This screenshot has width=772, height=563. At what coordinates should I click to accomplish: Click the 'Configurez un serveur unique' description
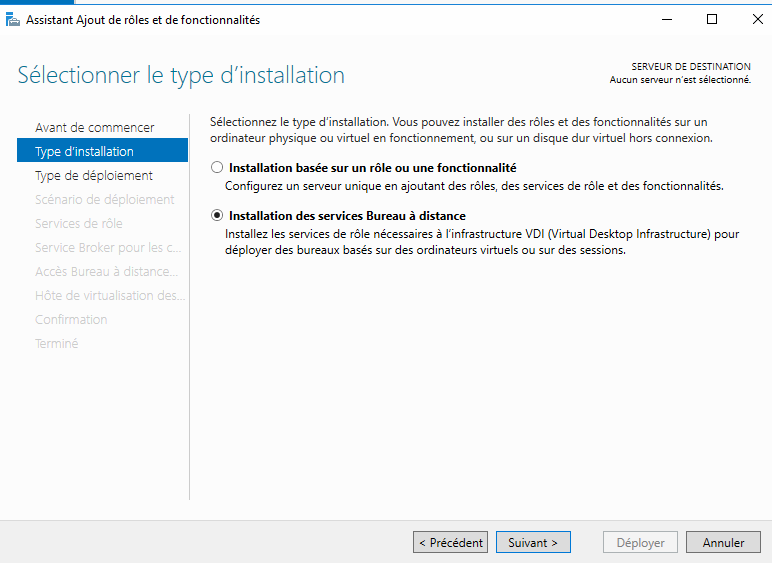point(474,186)
